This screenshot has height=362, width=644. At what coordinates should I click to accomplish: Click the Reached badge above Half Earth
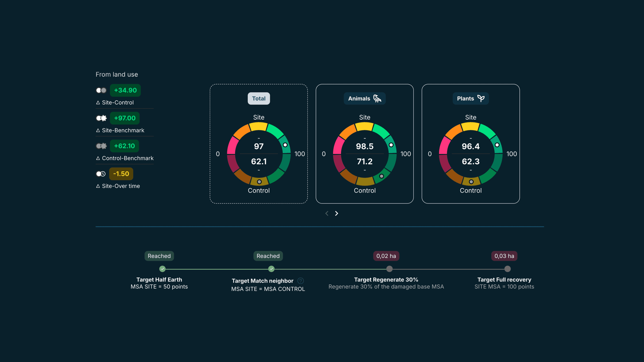pyautogui.click(x=159, y=256)
